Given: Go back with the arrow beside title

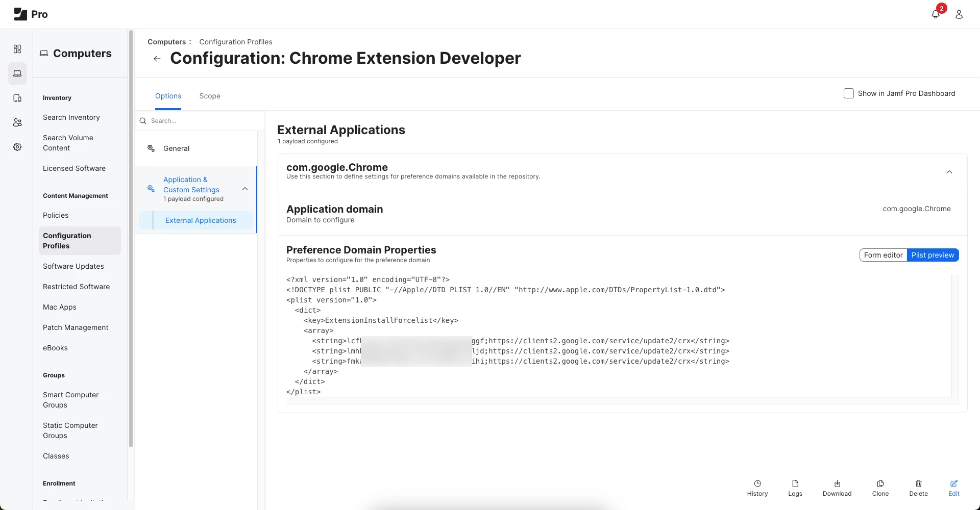Looking at the screenshot, I should click(157, 59).
